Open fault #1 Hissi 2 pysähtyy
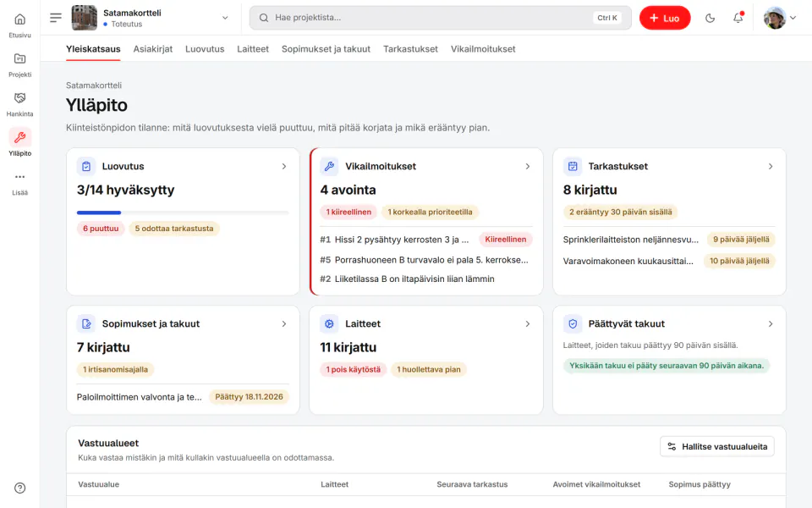 pos(426,240)
